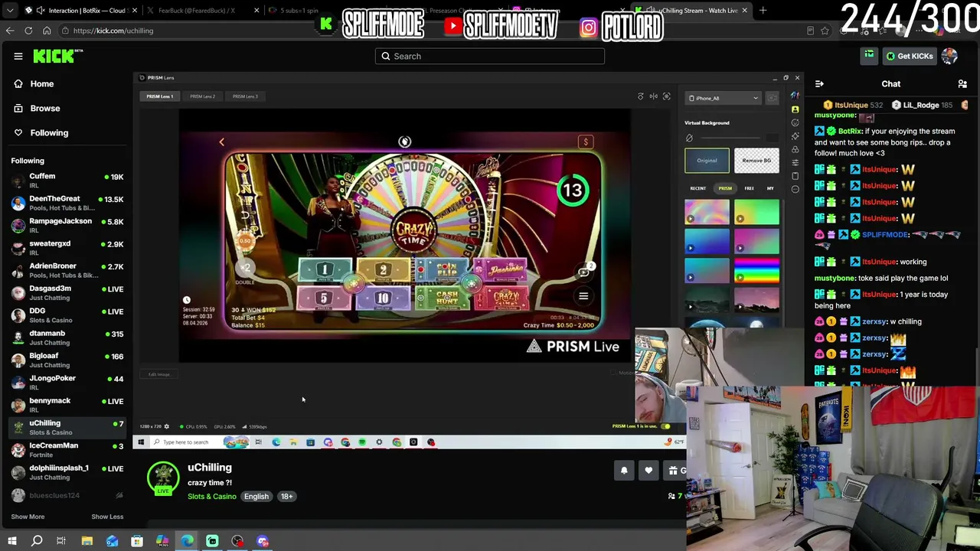Open the Windows Start menu
Screen dimensions: 980x551
point(11,541)
